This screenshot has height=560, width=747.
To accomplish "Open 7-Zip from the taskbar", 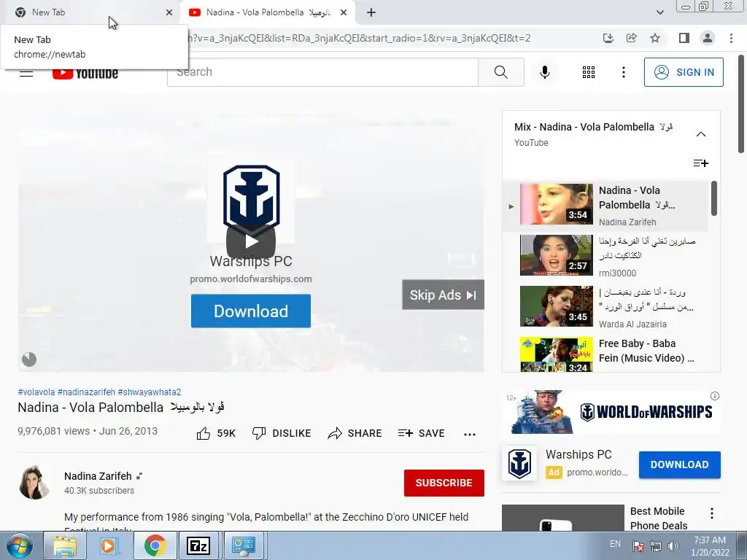I will tap(198, 545).
